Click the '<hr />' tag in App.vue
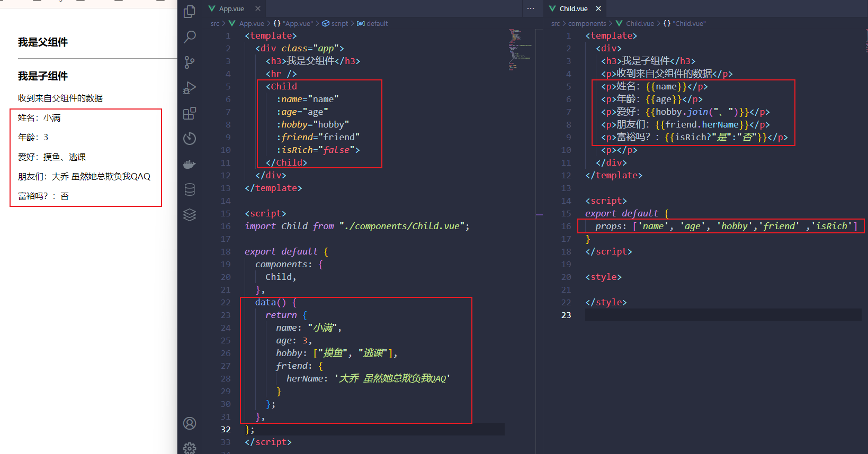This screenshot has height=454, width=868. coord(281,74)
